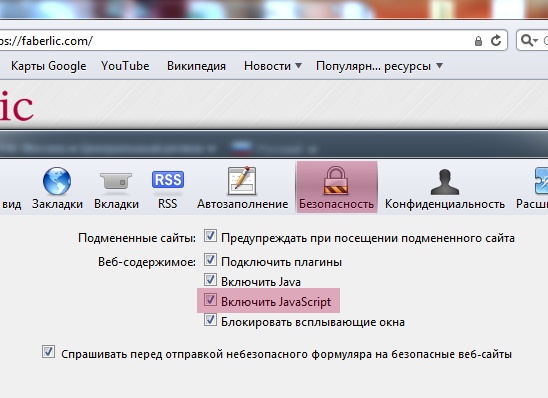Open the Автозаполнение preferences pane

click(243, 189)
